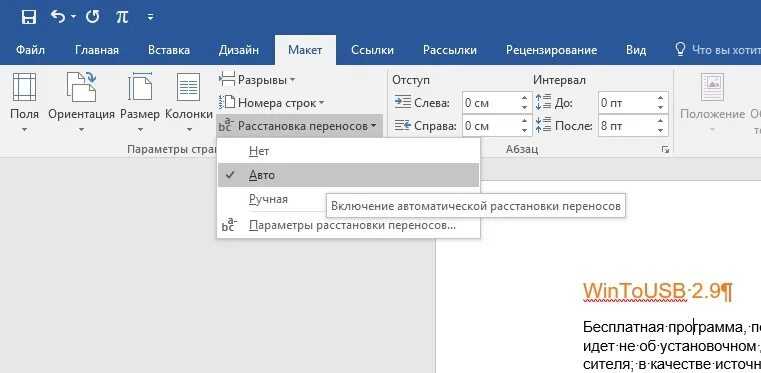Click the word Бесплатная in the document
Screen dimensions: 761x373
pos(623,327)
